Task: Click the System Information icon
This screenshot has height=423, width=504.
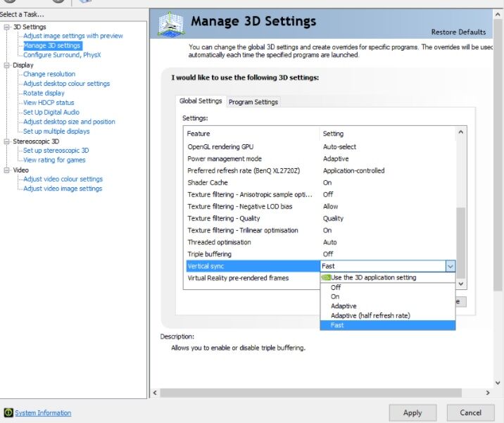Action: point(8,413)
